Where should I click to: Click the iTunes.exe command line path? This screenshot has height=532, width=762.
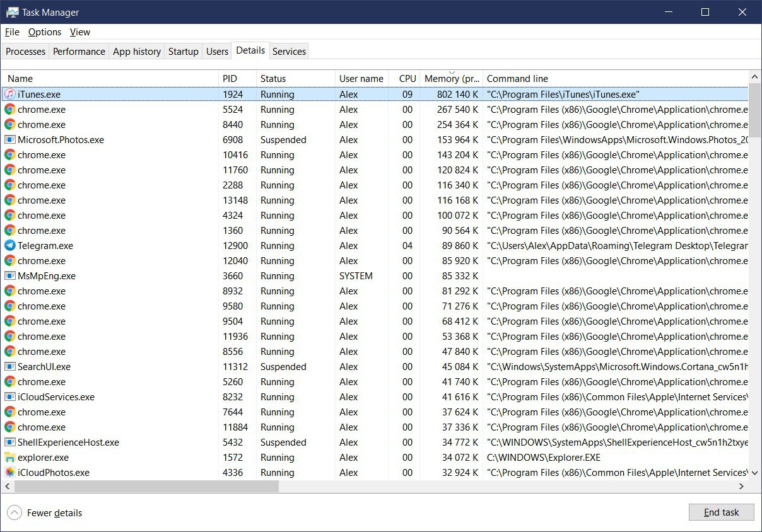tap(563, 95)
